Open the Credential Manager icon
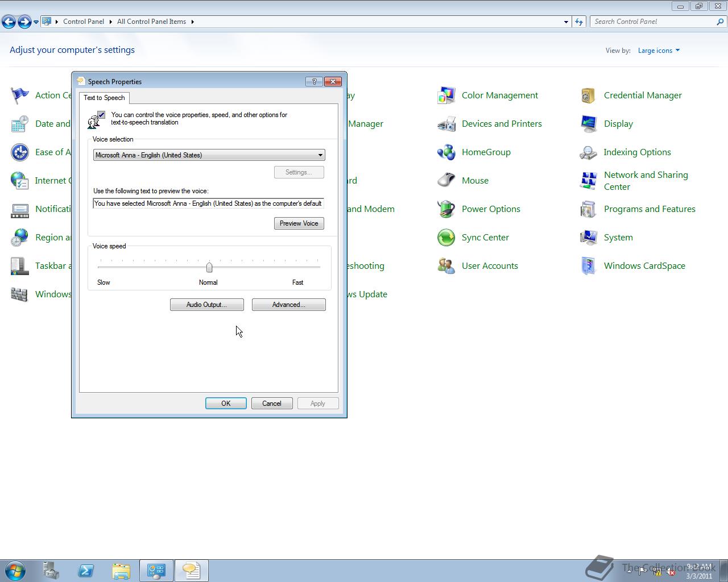The width and height of the screenshot is (728, 582). (589, 95)
